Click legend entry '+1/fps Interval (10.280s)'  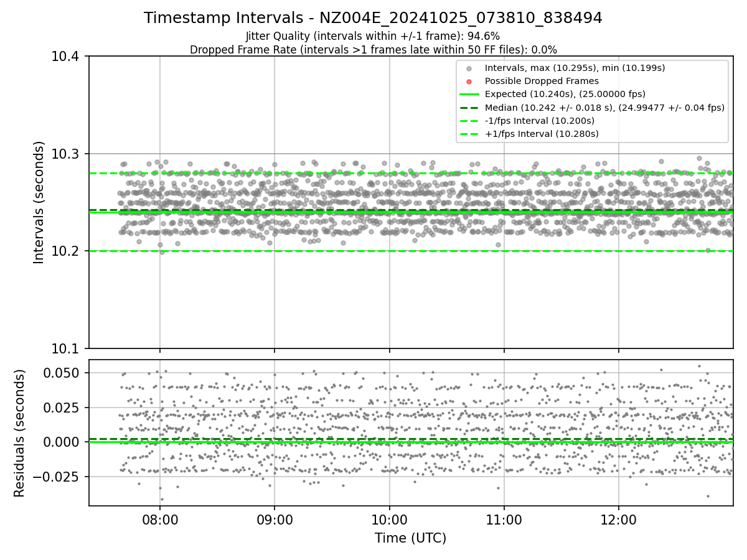click(542, 134)
